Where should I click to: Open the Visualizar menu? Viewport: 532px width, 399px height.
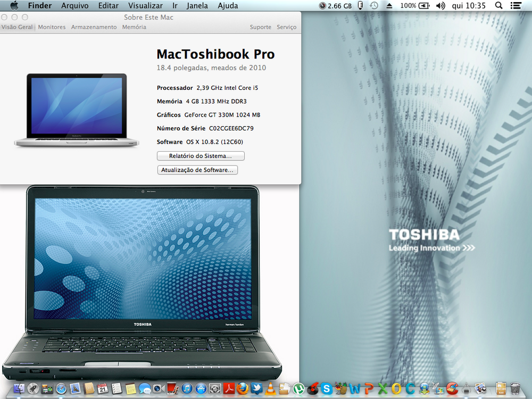[145, 6]
